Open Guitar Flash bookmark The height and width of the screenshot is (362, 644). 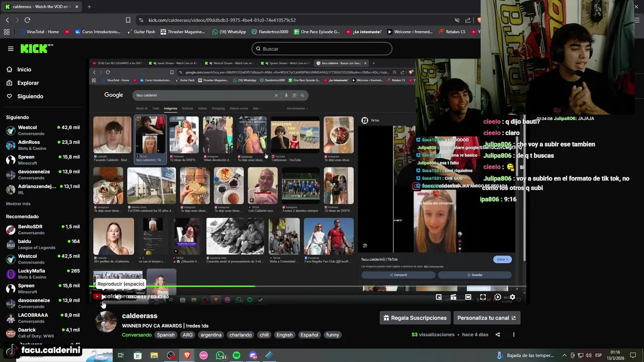coord(140,32)
